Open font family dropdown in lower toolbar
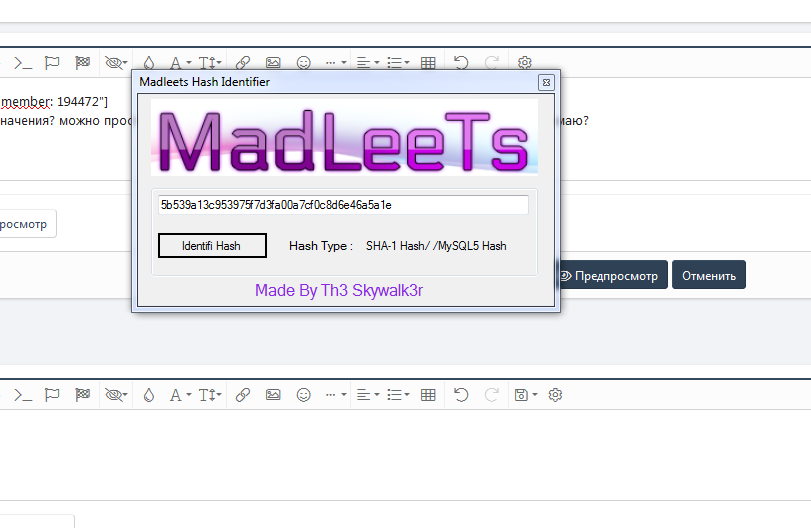The width and height of the screenshot is (811, 528). point(180,395)
